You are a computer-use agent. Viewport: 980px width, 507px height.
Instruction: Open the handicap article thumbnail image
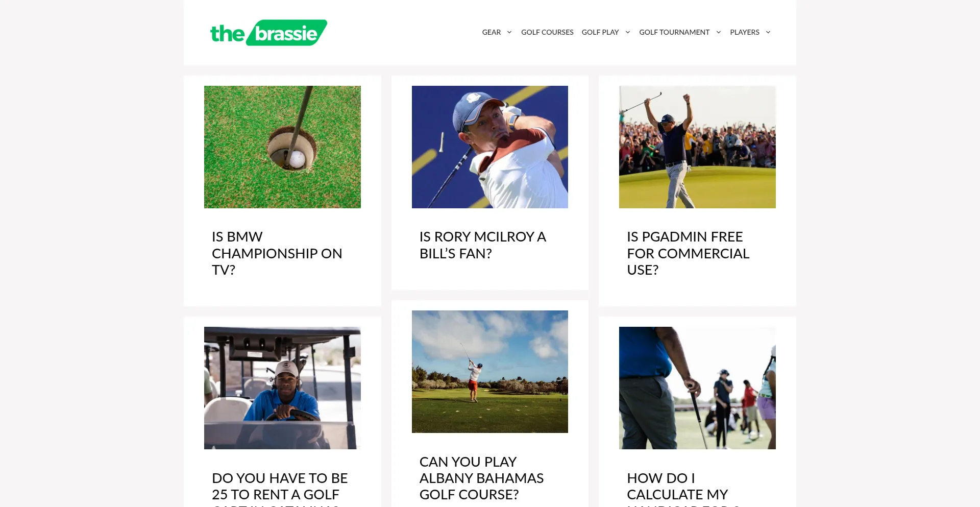pyautogui.click(x=697, y=388)
